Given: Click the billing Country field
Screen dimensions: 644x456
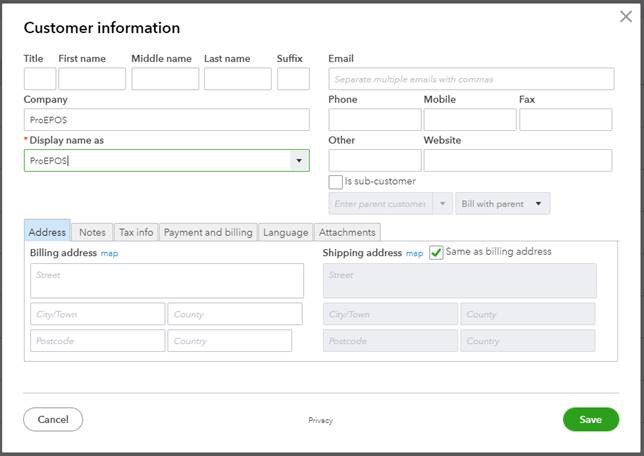Looking at the screenshot, I should tap(230, 341).
